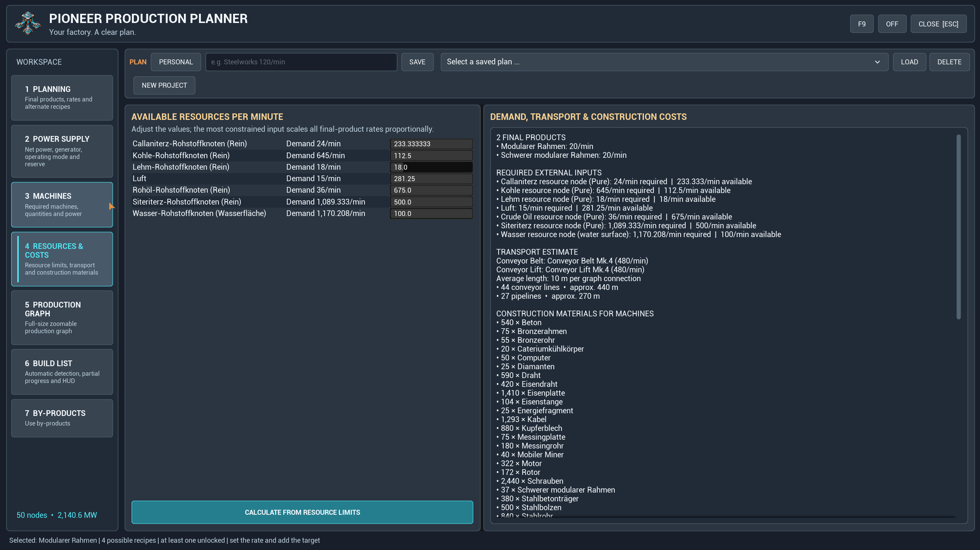The width and height of the screenshot is (980, 550).
Task: Go to the 6 Build List tab
Action: tap(62, 372)
